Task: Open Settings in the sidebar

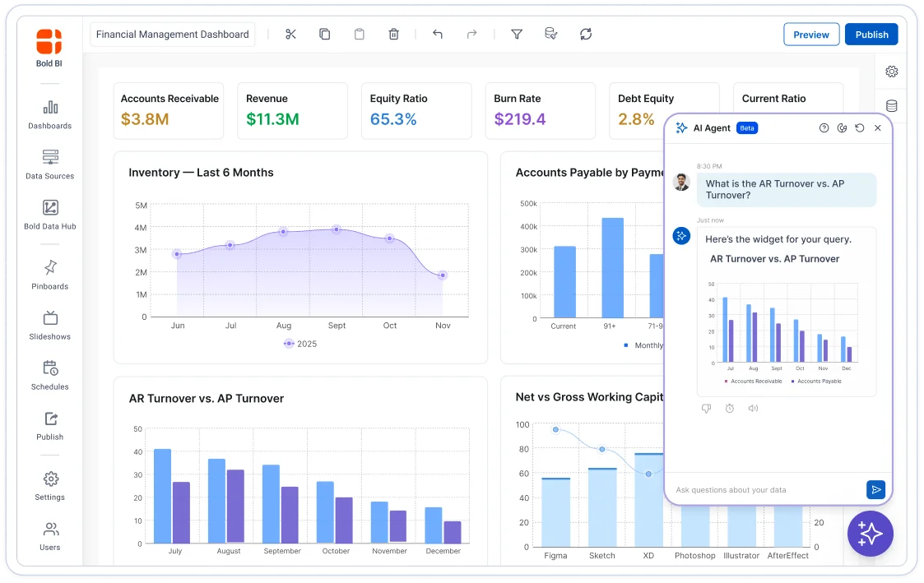Action: [x=50, y=486]
